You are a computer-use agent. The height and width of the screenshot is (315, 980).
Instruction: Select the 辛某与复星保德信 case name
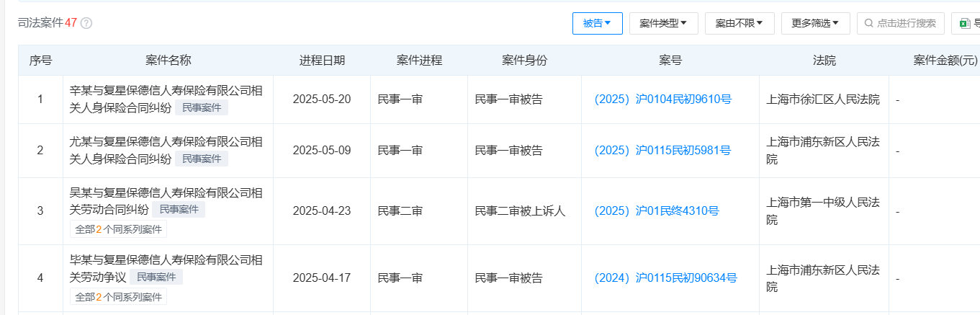point(166,99)
